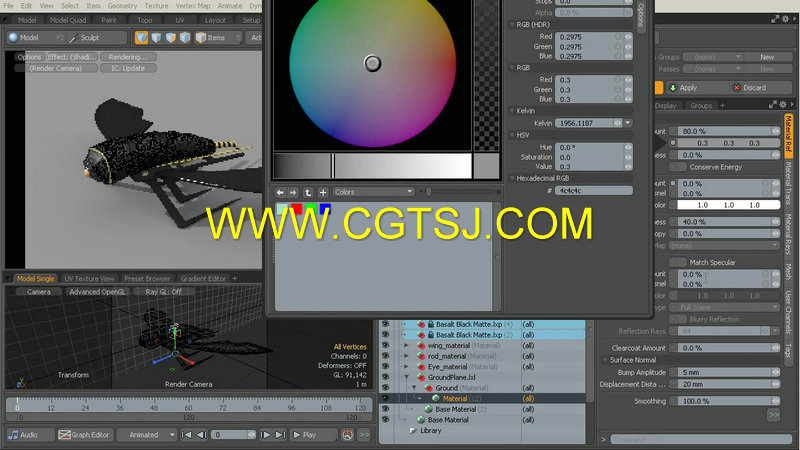Screen dimensions: 800x450
Task: Collapse the Surface Normal section
Action: (x=605, y=360)
